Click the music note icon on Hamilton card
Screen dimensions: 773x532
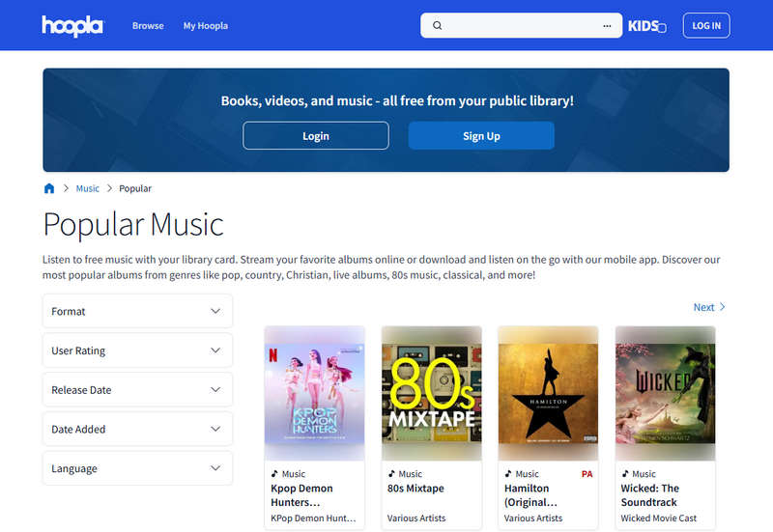click(508, 473)
